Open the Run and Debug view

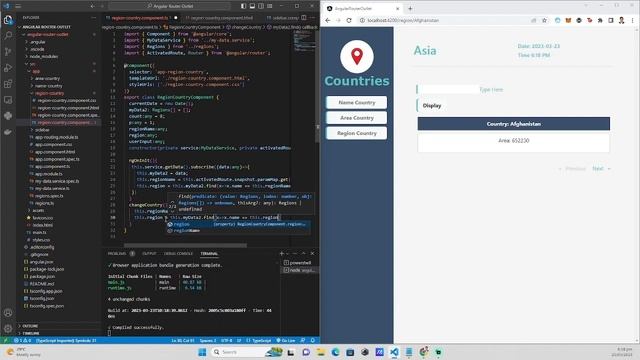coord(8,68)
